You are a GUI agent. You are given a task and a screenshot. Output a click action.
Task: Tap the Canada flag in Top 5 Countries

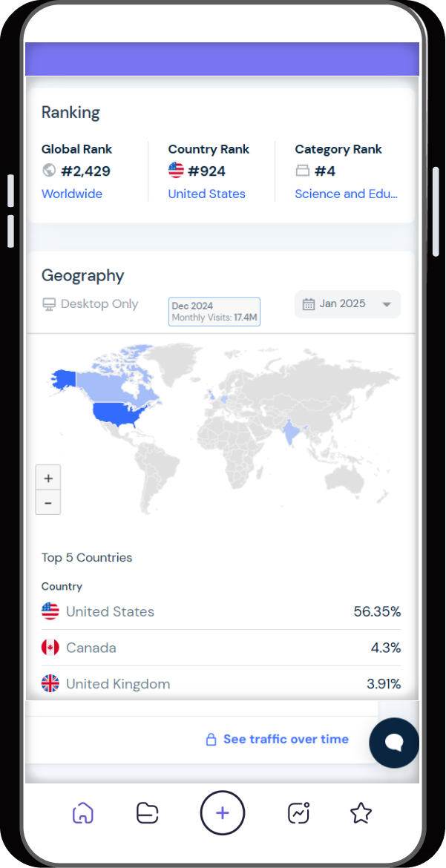pyautogui.click(x=49, y=647)
